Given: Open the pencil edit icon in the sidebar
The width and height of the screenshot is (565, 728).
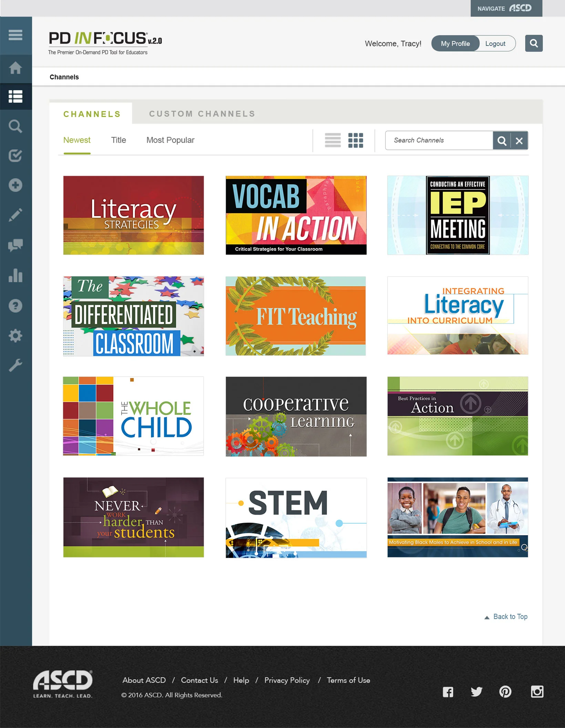Looking at the screenshot, I should coord(16,215).
